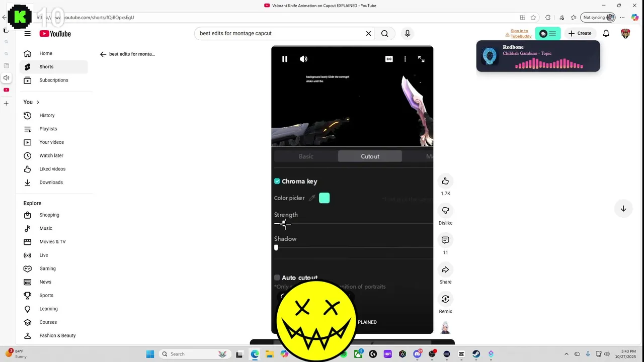This screenshot has height=362, width=644.
Task: Open Playlists in the sidebar
Action: click(54, 129)
